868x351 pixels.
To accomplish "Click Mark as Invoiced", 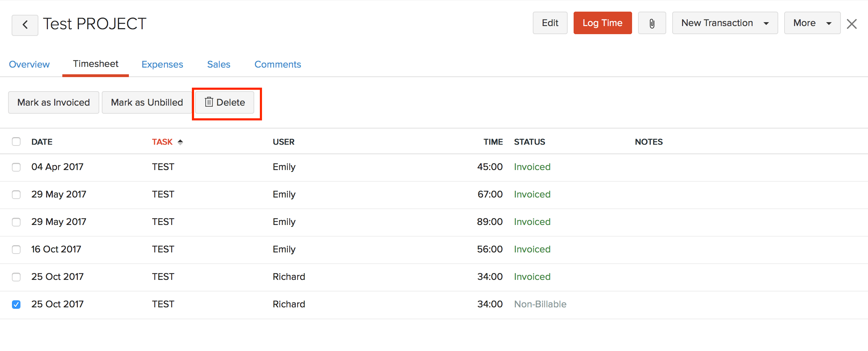I will click(x=53, y=102).
